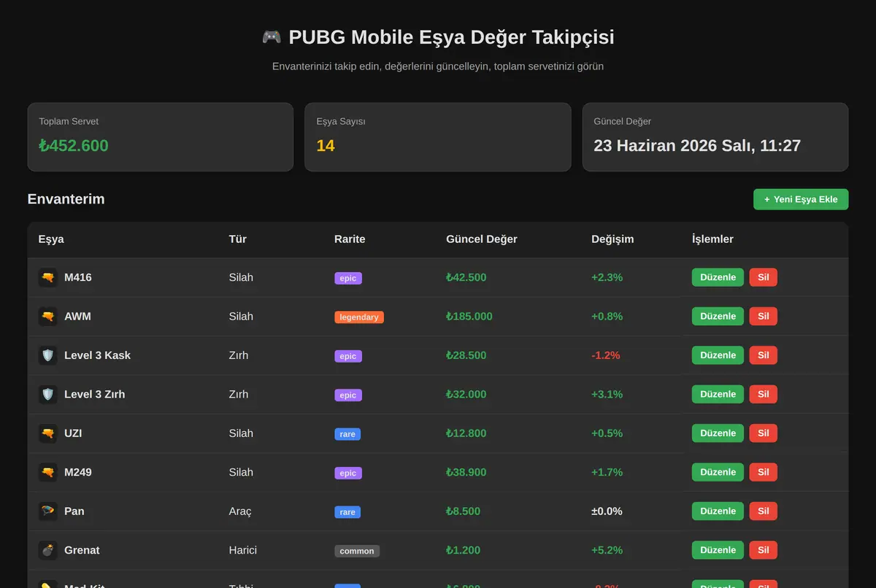
Task: Edit the Grenat item
Action: click(718, 550)
